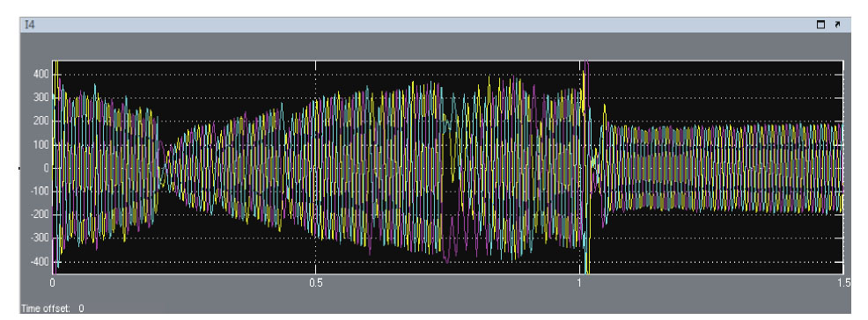Screen dimensions: 868x320
Task: Click the -200 y-axis tick label
Action: coord(40,215)
